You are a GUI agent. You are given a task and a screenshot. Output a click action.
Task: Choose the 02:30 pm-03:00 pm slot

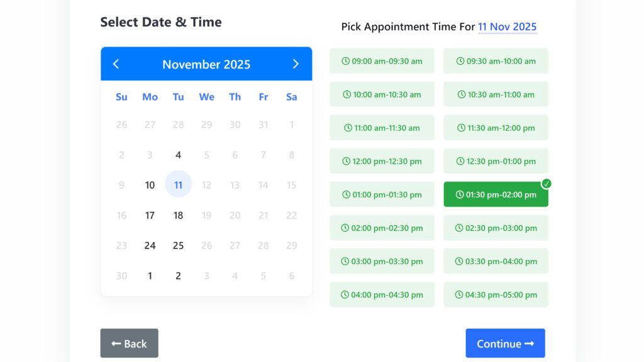(x=496, y=228)
